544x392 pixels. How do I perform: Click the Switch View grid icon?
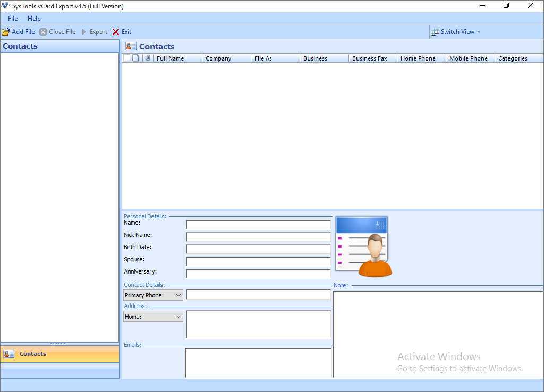(436, 32)
